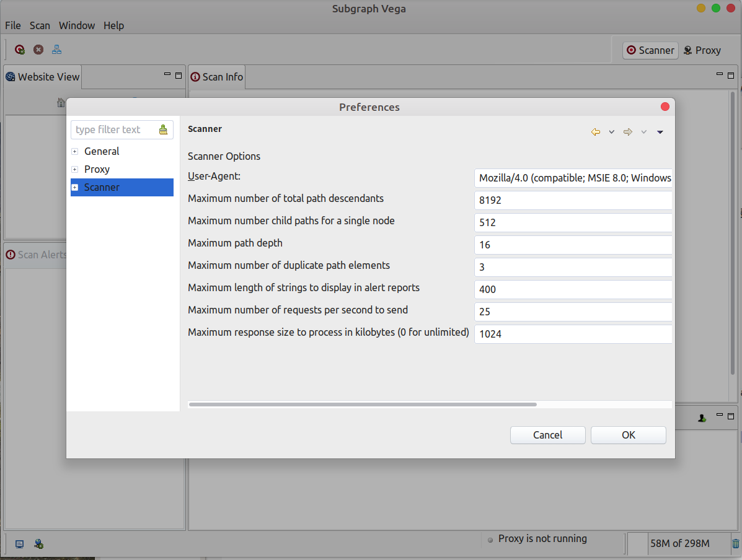Switch to the Scanner perspective
The height and width of the screenshot is (560, 742).
pos(651,50)
